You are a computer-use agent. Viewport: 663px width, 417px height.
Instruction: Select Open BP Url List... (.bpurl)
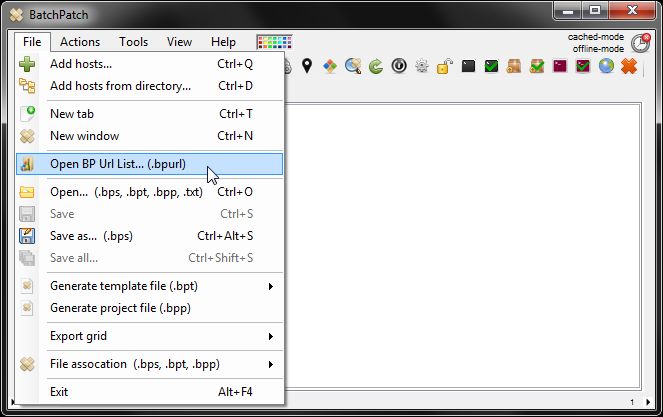(149, 164)
